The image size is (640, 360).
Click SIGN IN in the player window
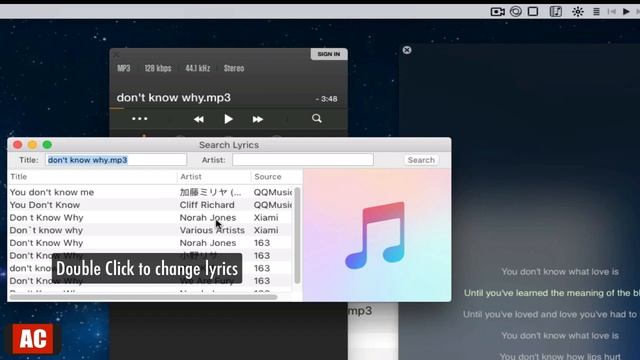coord(329,54)
